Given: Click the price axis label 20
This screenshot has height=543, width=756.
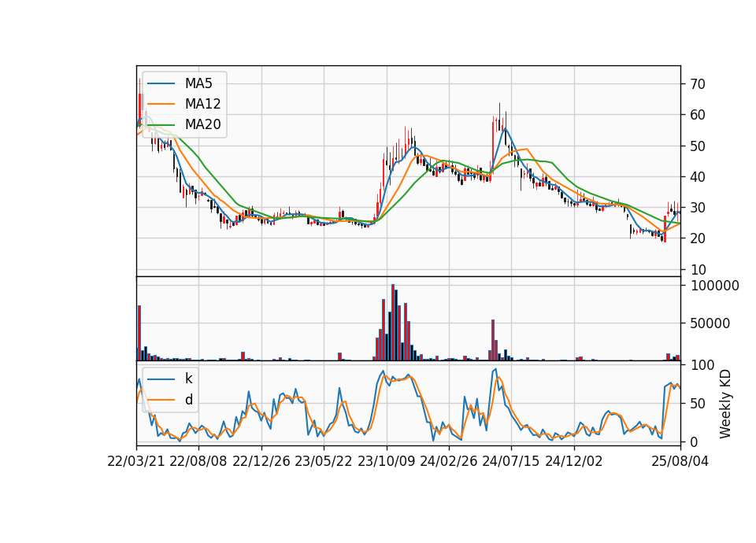Looking at the screenshot, I should click(x=697, y=238).
